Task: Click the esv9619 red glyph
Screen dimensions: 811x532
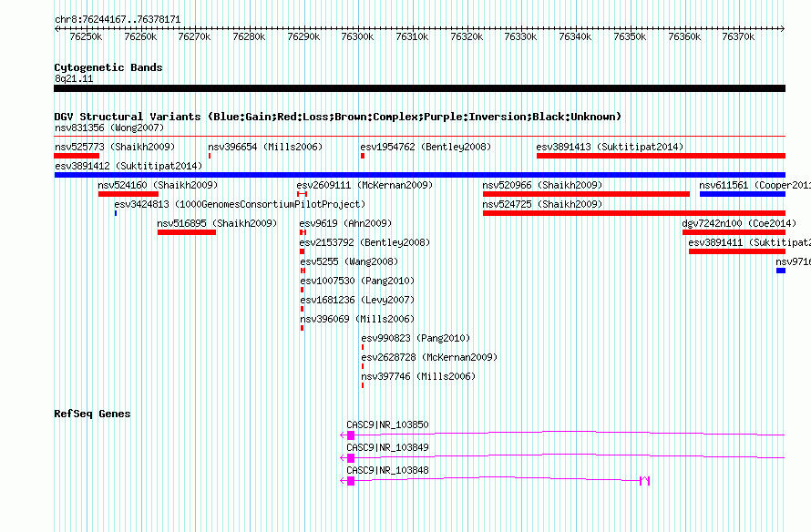Action: click(303, 232)
